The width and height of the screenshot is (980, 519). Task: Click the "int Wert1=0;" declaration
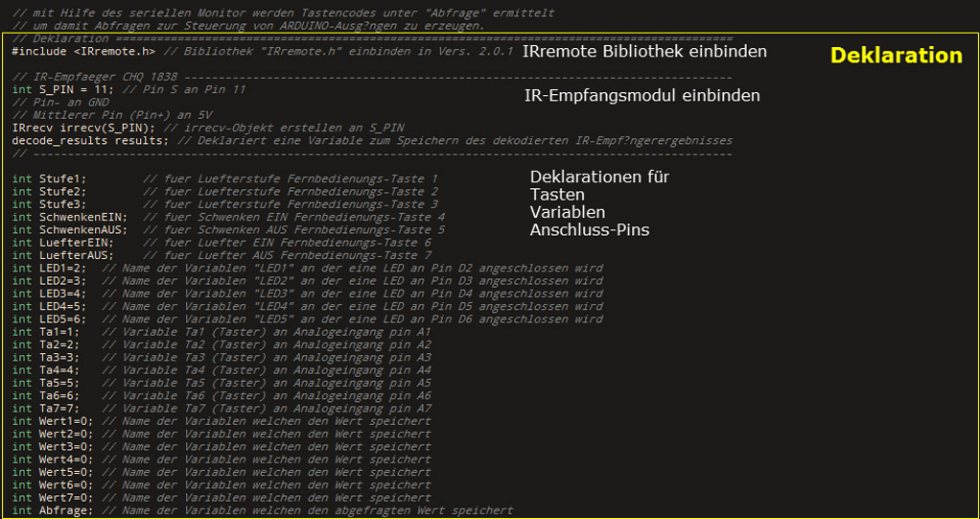click(52, 421)
